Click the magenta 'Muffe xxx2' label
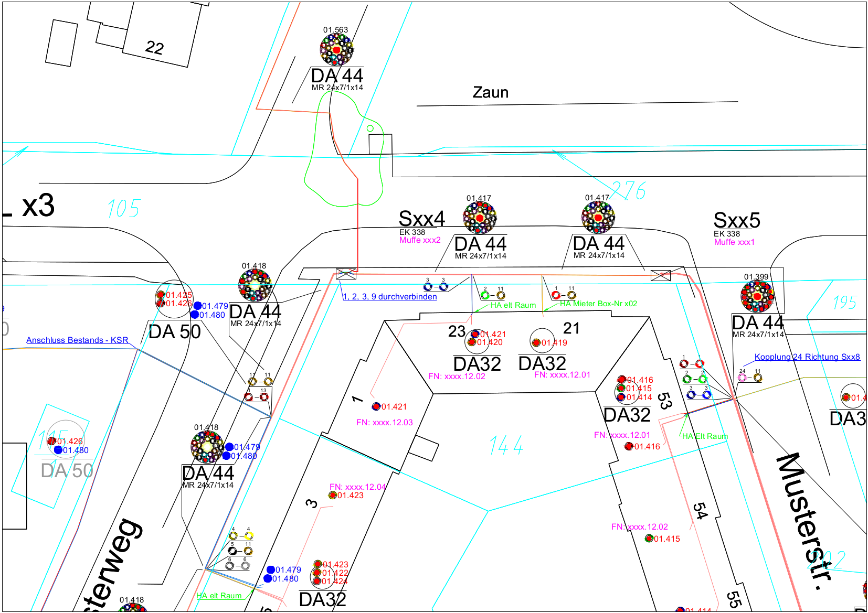Screen dimensions: 868x613 point(420,240)
